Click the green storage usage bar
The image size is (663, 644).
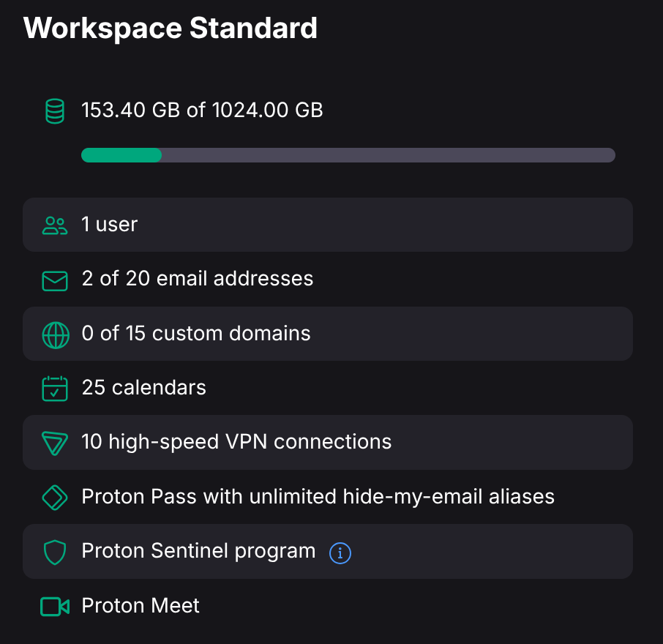121,155
